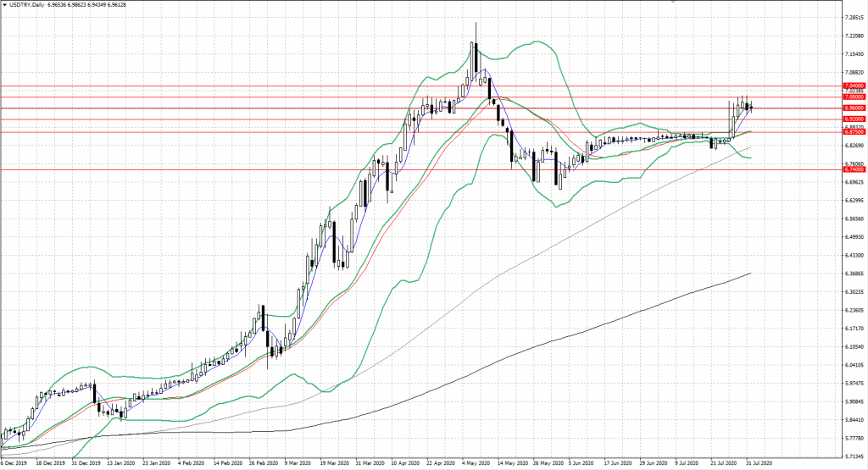Select the 6.74000 red price label

(x=854, y=170)
